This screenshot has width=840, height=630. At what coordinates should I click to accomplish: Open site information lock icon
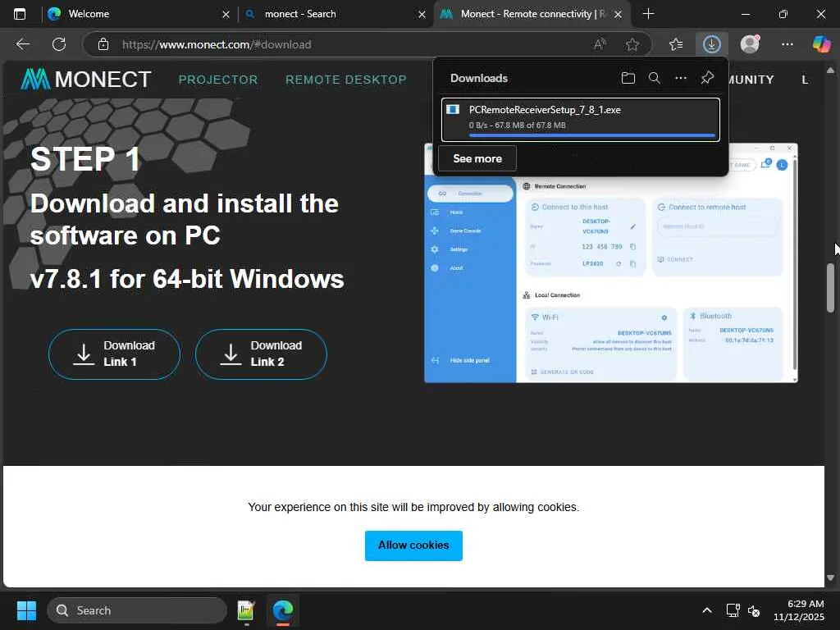point(103,44)
